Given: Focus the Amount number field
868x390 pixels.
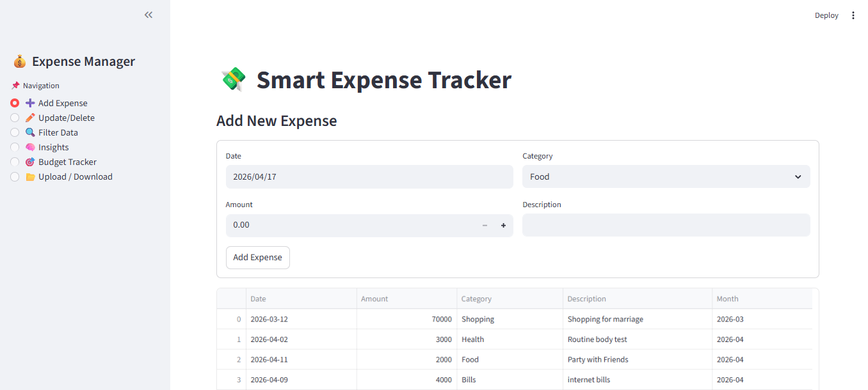Looking at the screenshot, I should 349,225.
